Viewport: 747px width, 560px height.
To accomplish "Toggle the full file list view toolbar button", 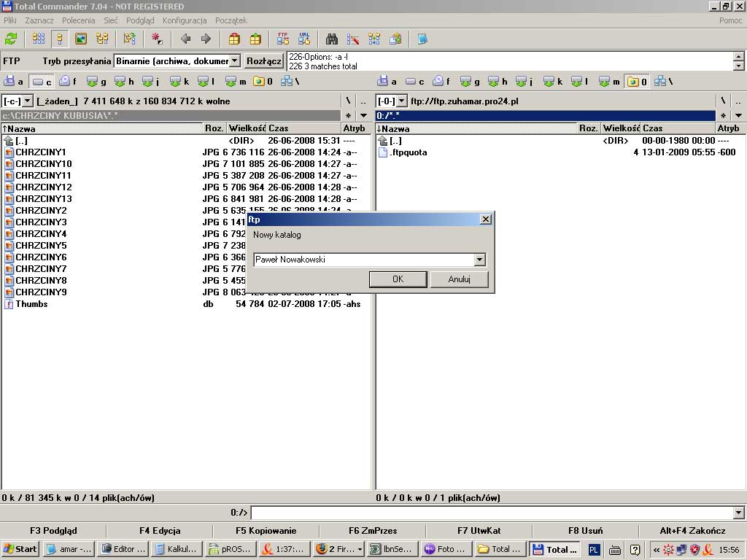I will click(x=60, y=39).
